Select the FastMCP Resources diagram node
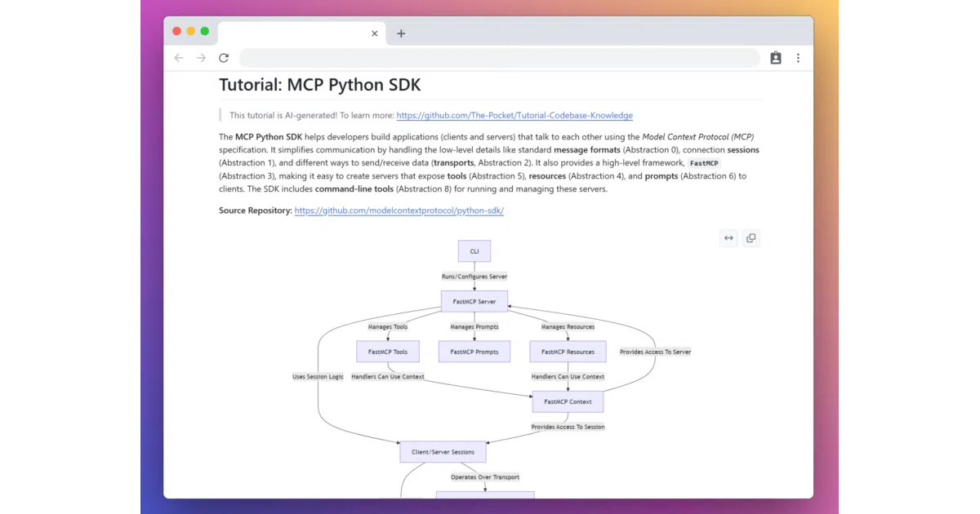This screenshot has width=980, height=514. (568, 352)
